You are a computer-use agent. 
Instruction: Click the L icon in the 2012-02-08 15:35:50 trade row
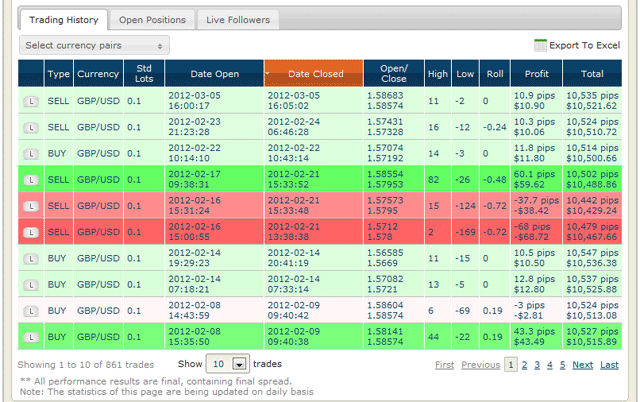point(31,337)
